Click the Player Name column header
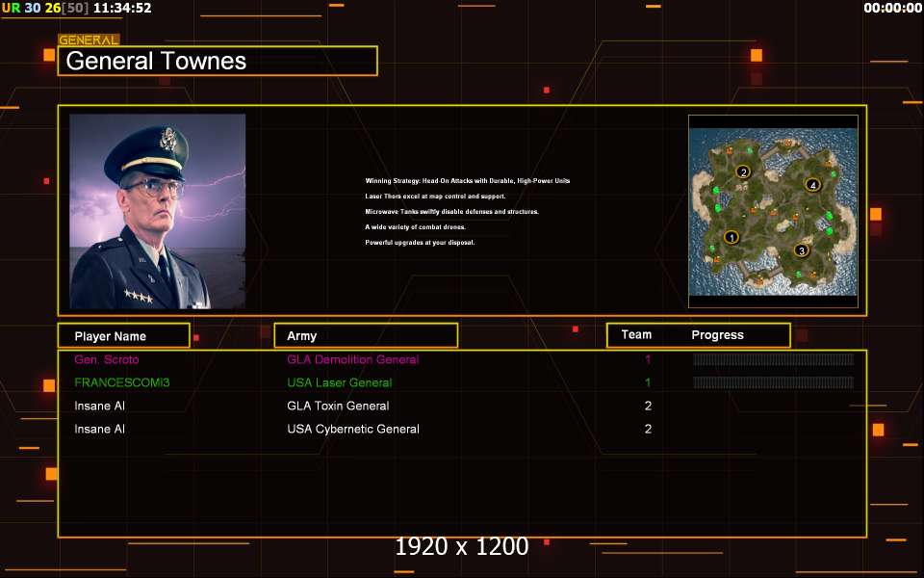This screenshot has width=924, height=578. [x=124, y=335]
